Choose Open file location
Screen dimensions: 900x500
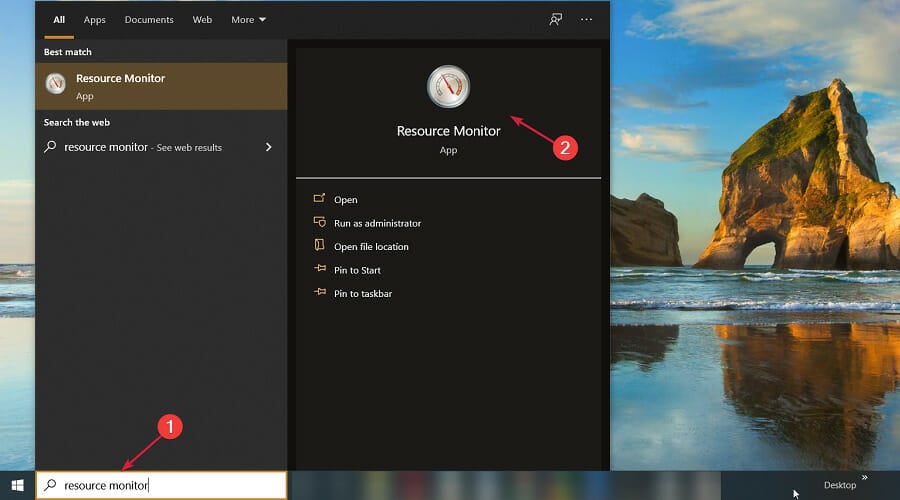pos(371,247)
